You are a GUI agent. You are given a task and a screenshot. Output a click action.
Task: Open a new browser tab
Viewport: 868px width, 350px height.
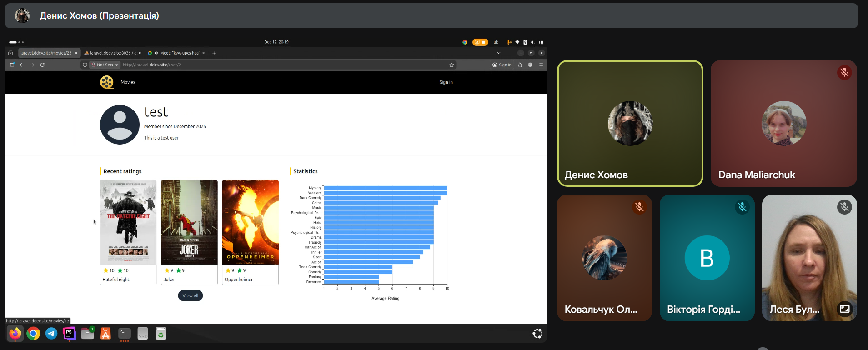[214, 53]
